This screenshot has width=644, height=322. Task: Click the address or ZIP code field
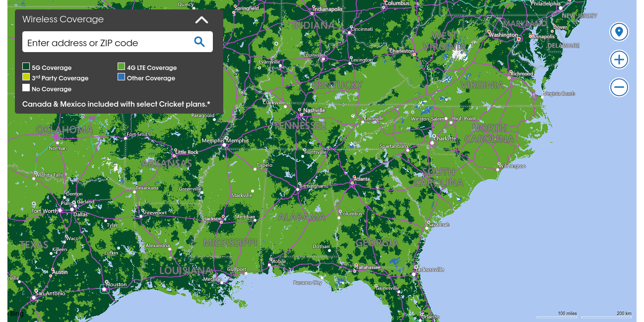point(107,43)
